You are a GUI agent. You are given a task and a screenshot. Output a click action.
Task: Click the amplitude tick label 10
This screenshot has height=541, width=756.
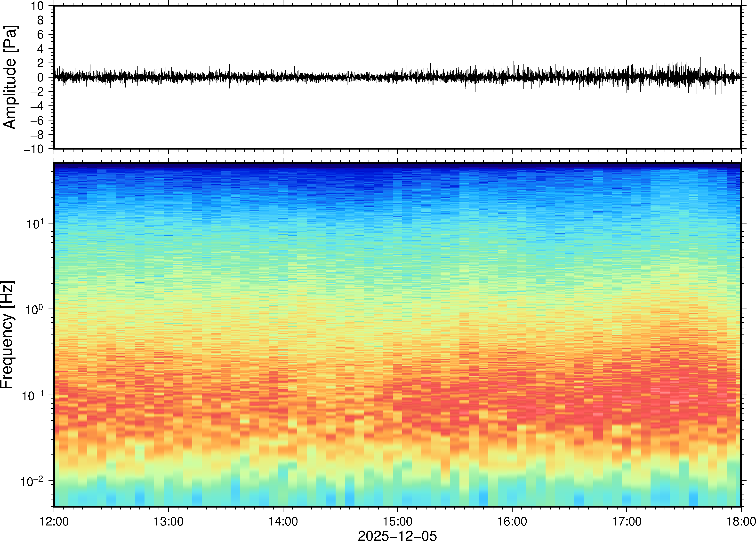tap(38, 6)
